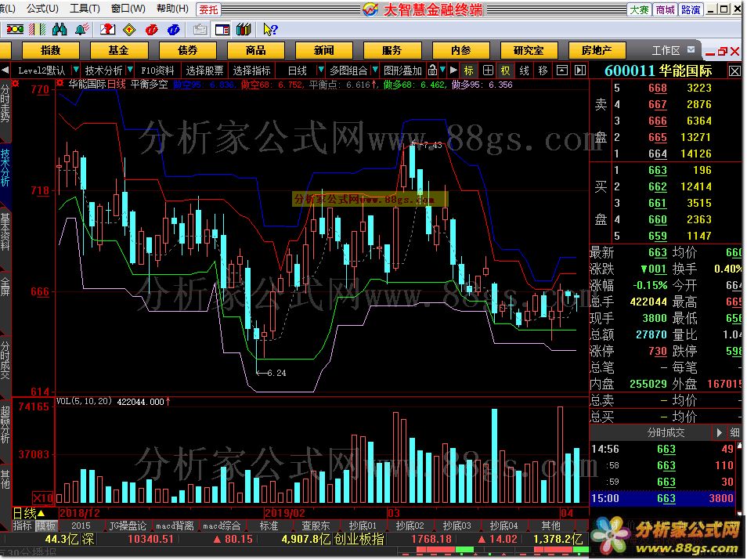Click the striped bars toolbar icon
Screen dimensions: 747x560
click(37, 30)
